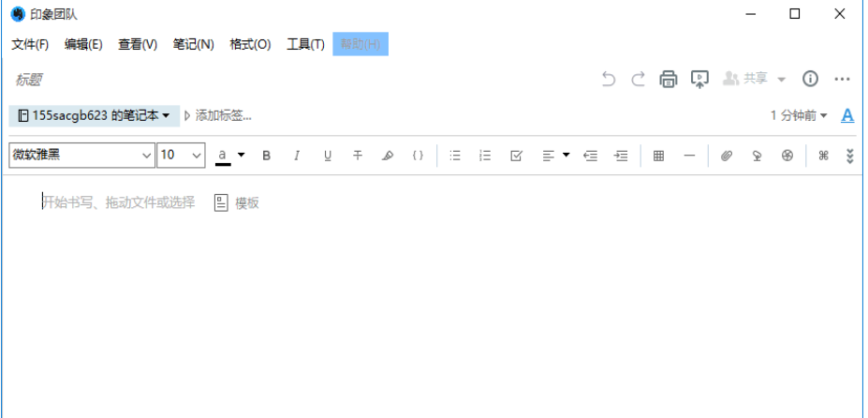Toggle italic formatting
This screenshot has height=418, width=868.
297,156
